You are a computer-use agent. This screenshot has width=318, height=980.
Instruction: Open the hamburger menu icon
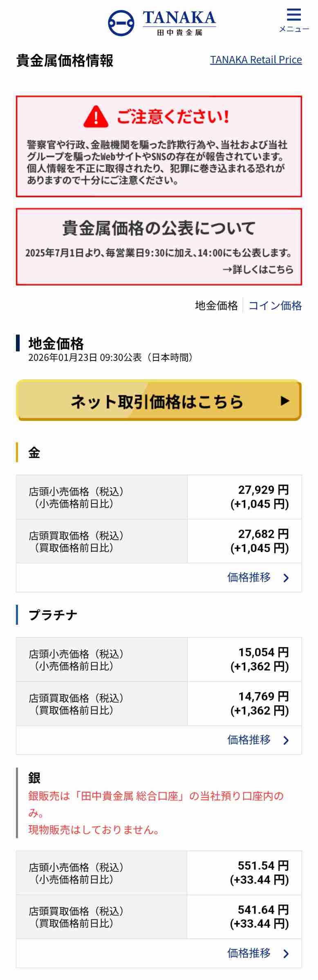click(x=293, y=15)
